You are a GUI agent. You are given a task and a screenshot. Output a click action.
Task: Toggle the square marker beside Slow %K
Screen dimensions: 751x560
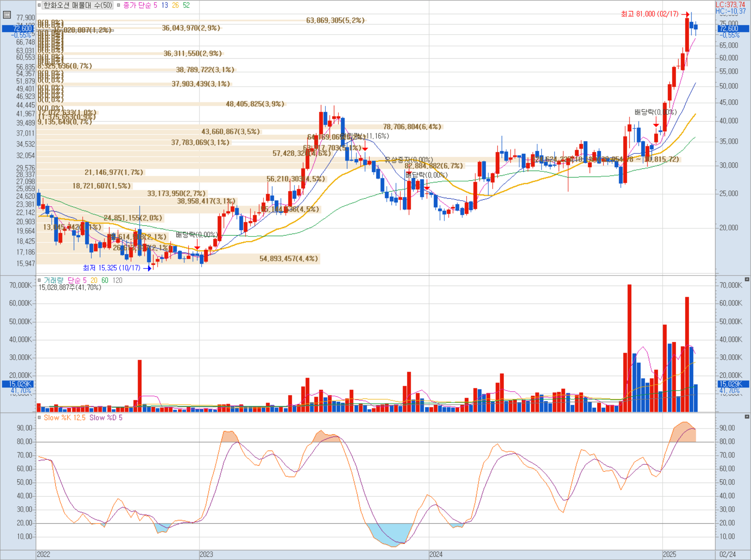coord(40,418)
